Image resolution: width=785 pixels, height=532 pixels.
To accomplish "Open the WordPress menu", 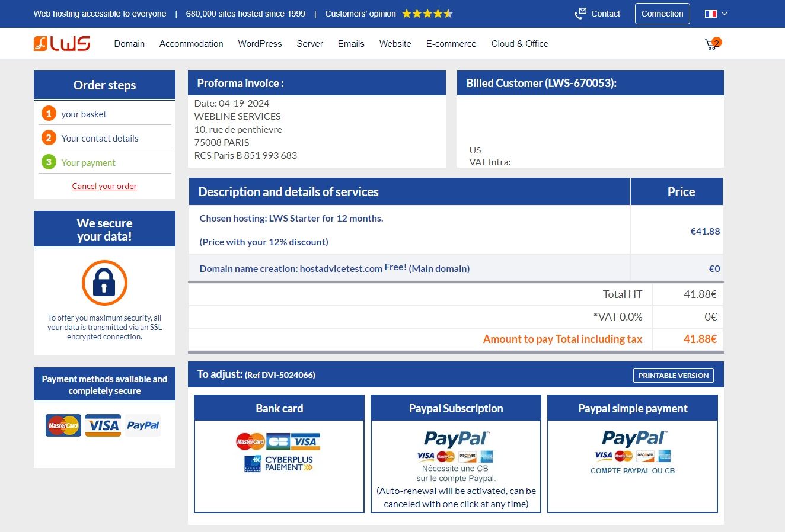I will pos(260,44).
